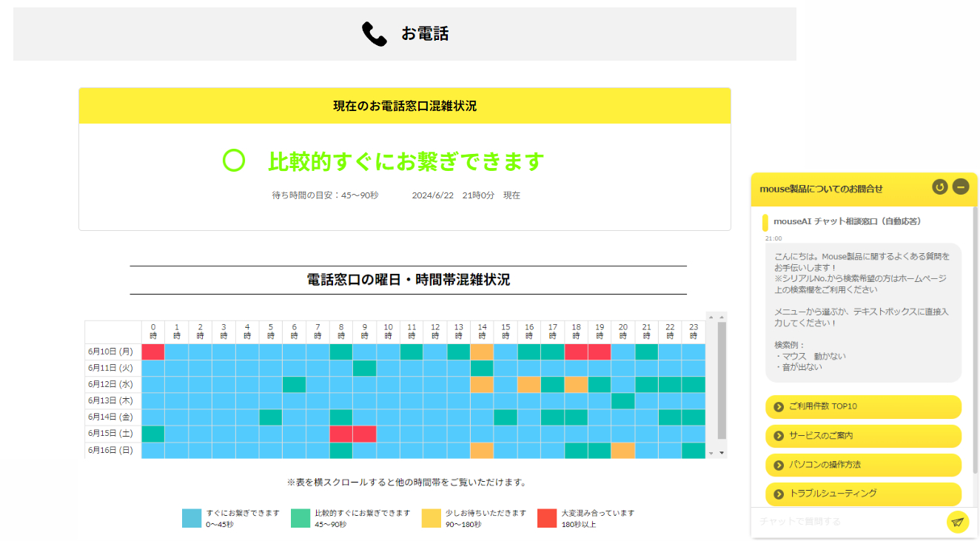Click the arrow icon on トラブルシューティング
The image size is (980, 541).
[x=778, y=494]
